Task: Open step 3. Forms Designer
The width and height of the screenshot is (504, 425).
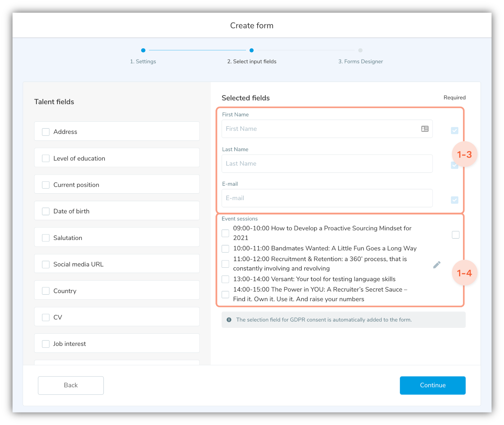Action: pyautogui.click(x=360, y=61)
